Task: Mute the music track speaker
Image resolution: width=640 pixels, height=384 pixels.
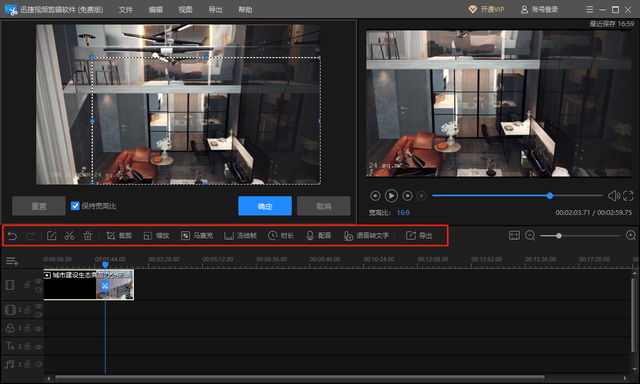Action: click(38, 364)
